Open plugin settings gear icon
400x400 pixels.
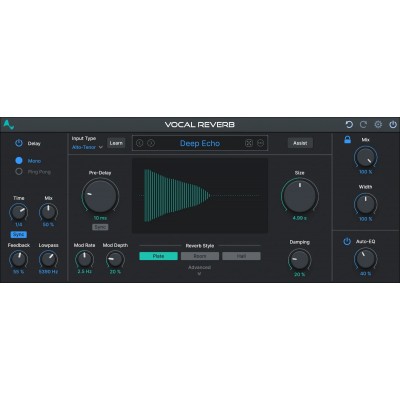(x=378, y=125)
